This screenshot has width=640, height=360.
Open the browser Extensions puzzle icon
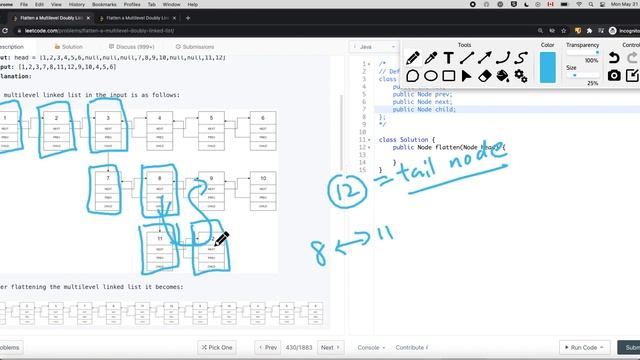589,31
